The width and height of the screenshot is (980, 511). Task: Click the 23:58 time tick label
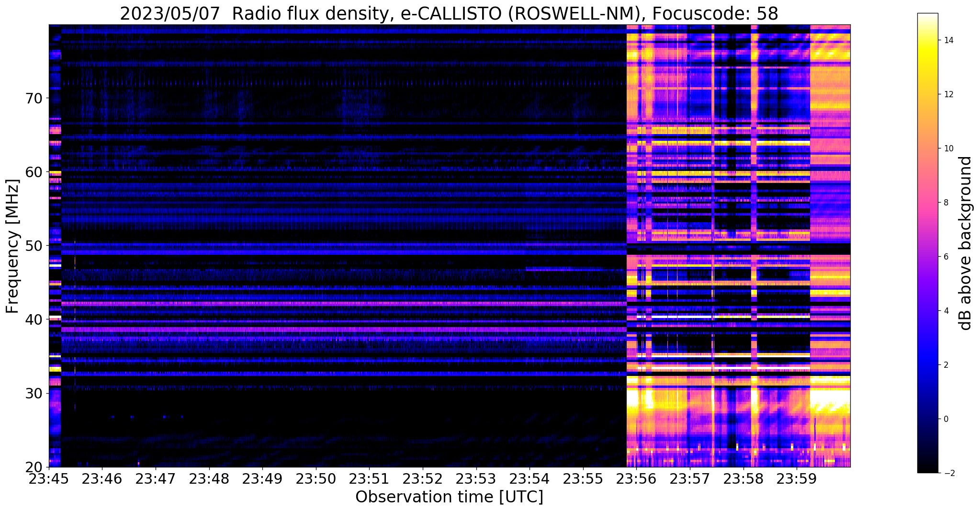coord(743,479)
